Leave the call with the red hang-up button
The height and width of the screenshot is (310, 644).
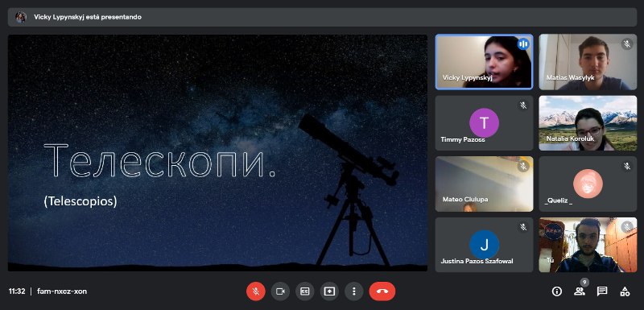(382, 291)
